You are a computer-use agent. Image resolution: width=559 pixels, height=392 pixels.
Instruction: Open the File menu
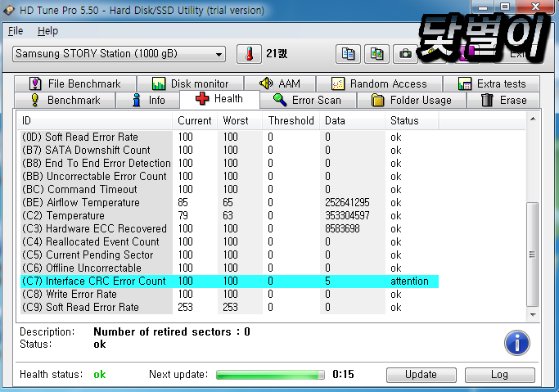(16, 31)
